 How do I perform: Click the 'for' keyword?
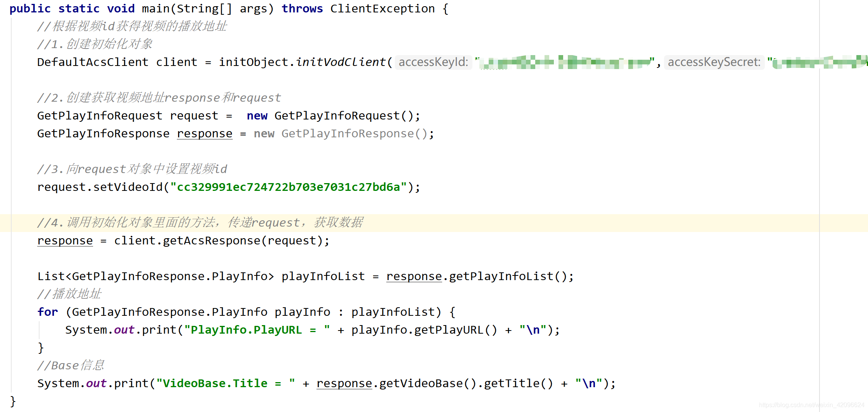48,312
